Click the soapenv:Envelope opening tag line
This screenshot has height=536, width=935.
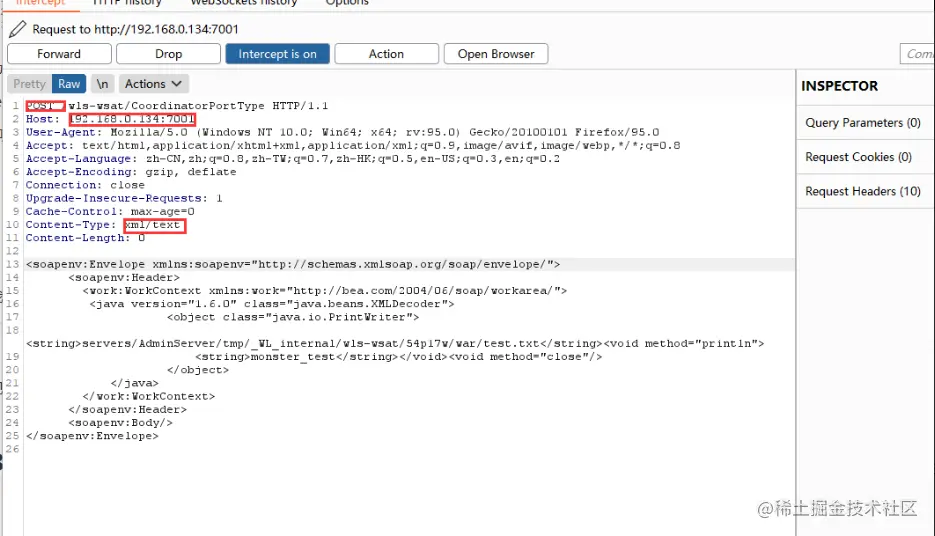pos(293,264)
